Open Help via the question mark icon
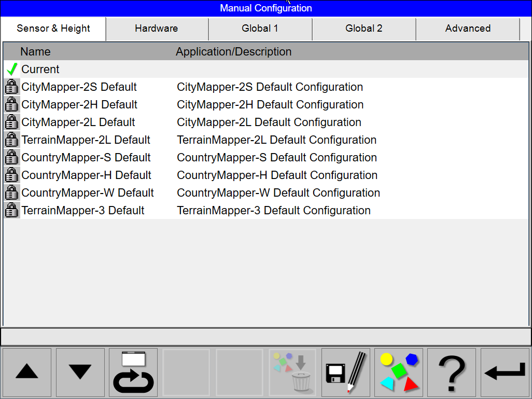 [451, 373]
